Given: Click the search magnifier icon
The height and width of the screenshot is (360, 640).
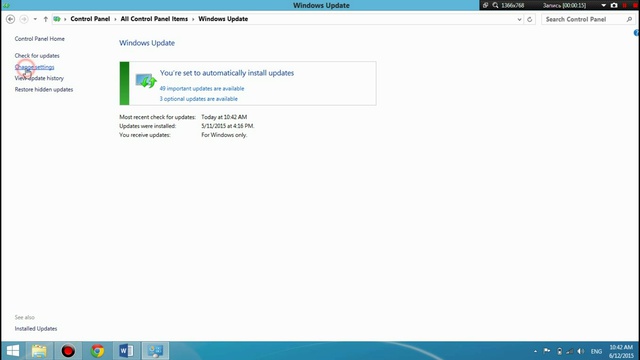Looking at the screenshot, I should [x=629, y=19].
